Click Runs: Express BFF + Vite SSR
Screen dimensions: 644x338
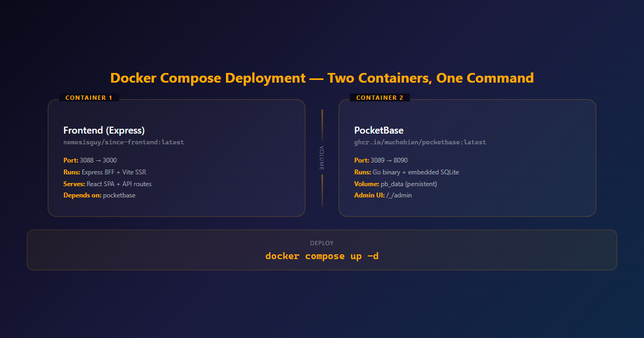tap(105, 172)
